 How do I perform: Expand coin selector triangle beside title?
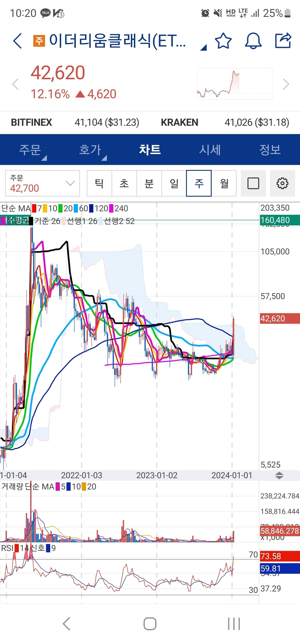[x=204, y=47]
